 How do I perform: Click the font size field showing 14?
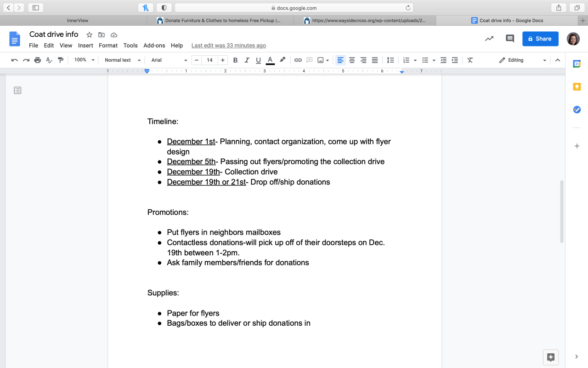point(209,60)
